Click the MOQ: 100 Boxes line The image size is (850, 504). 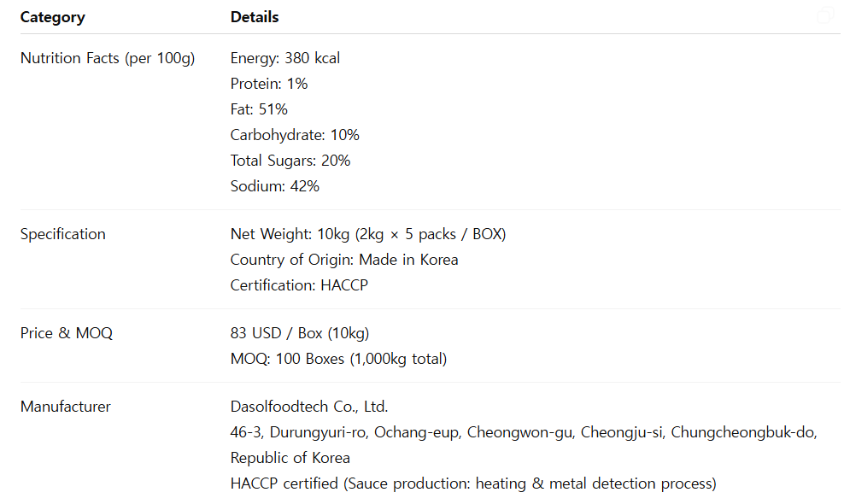338,359
